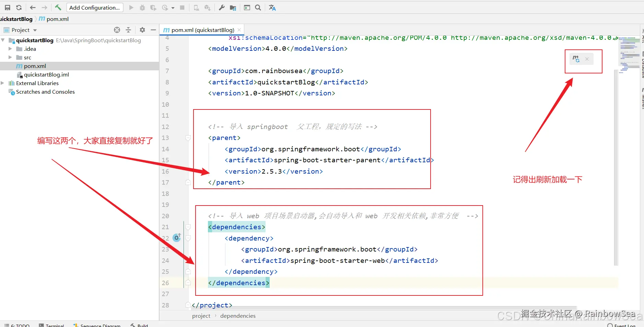Open the Terminal tool window
644x327 pixels.
click(51, 325)
